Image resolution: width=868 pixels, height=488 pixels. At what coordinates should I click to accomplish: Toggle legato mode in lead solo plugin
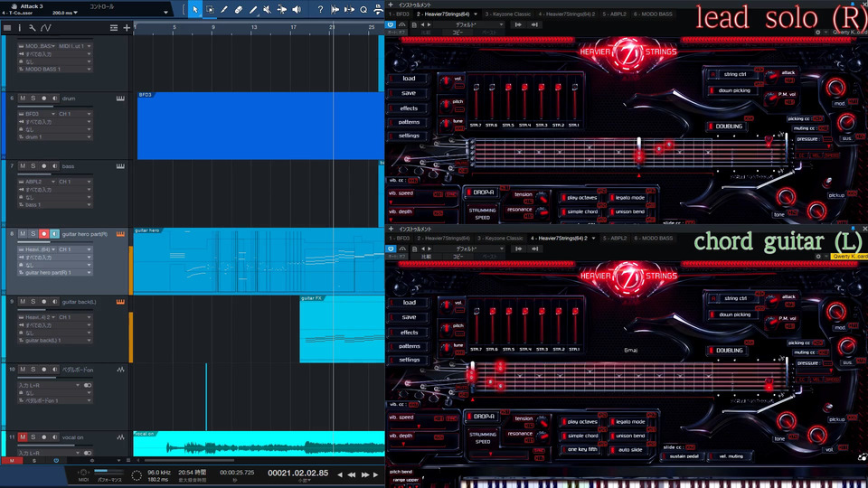click(627, 198)
